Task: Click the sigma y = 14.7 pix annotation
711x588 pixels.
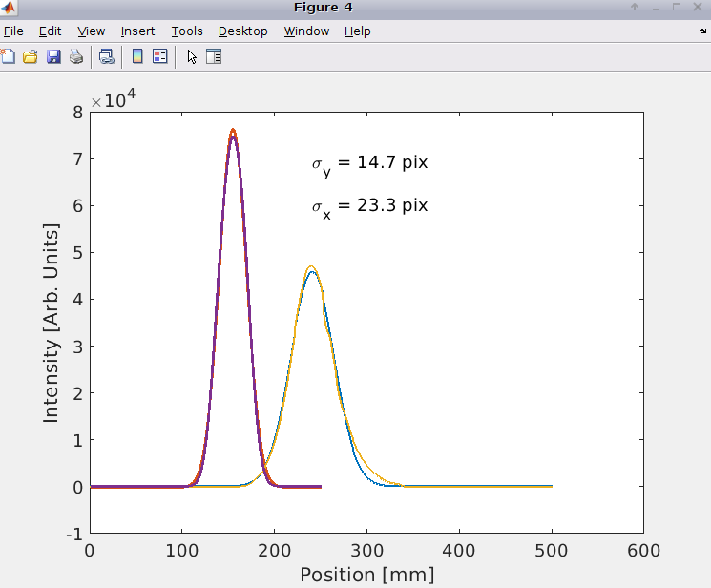Action: 369,164
